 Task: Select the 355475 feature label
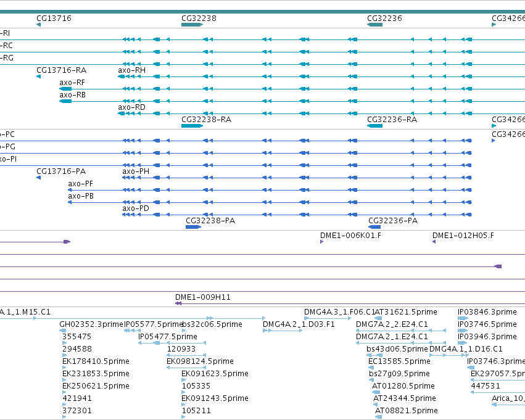[76, 337]
